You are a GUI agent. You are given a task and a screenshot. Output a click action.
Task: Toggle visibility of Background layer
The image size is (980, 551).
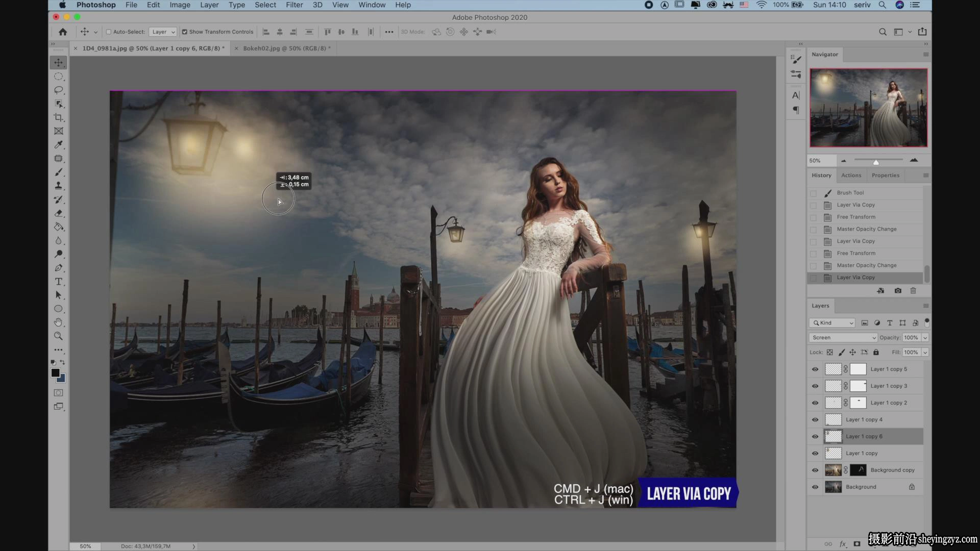(815, 487)
